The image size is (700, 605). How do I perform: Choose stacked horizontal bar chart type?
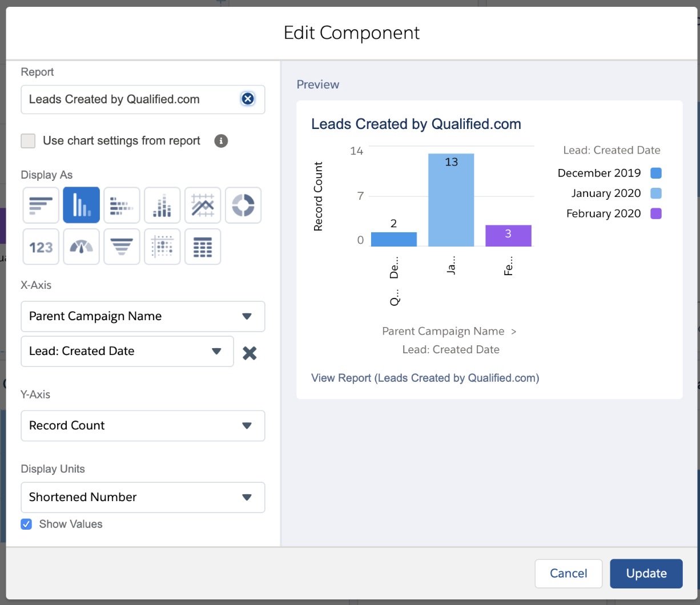(122, 205)
